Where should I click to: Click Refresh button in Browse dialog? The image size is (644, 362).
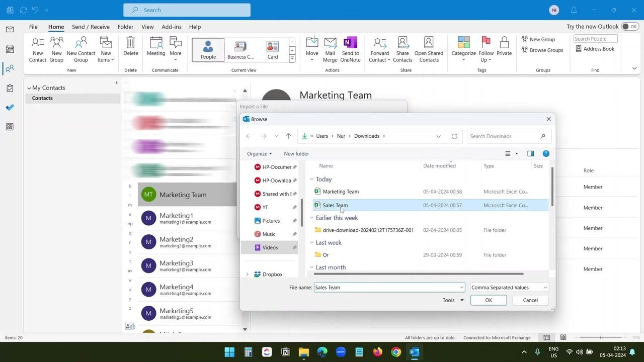click(x=454, y=136)
